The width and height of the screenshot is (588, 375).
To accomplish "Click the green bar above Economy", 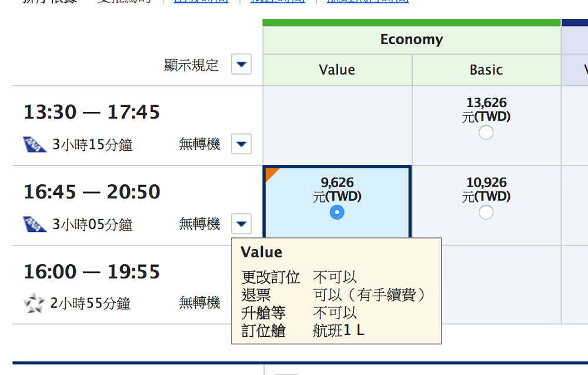I will pyautogui.click(x=412, y=23).
